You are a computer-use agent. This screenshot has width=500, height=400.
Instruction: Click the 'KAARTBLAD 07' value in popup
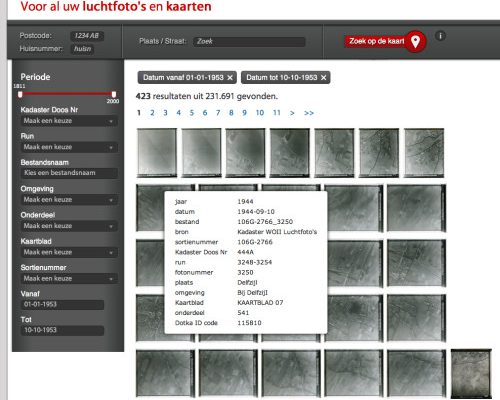pyautogui.click(x=260, y=303)
